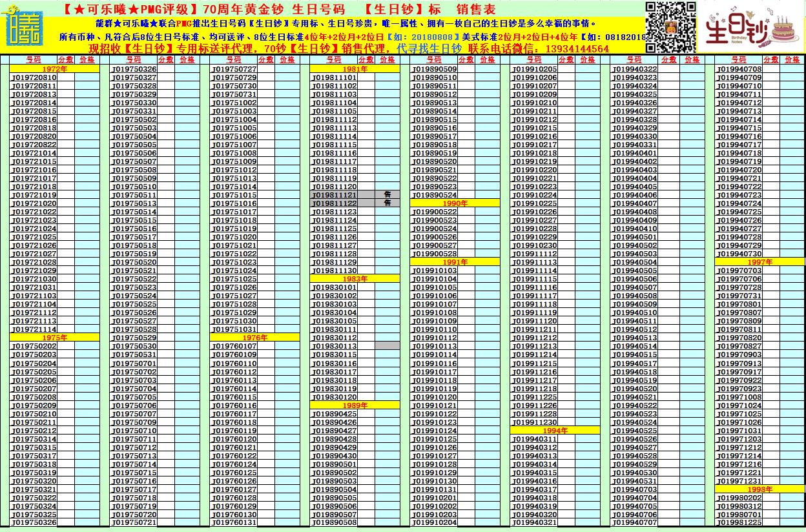Click serial number J019980202
The height and width of the screenshot is (532, 806).
coord(739,498)
